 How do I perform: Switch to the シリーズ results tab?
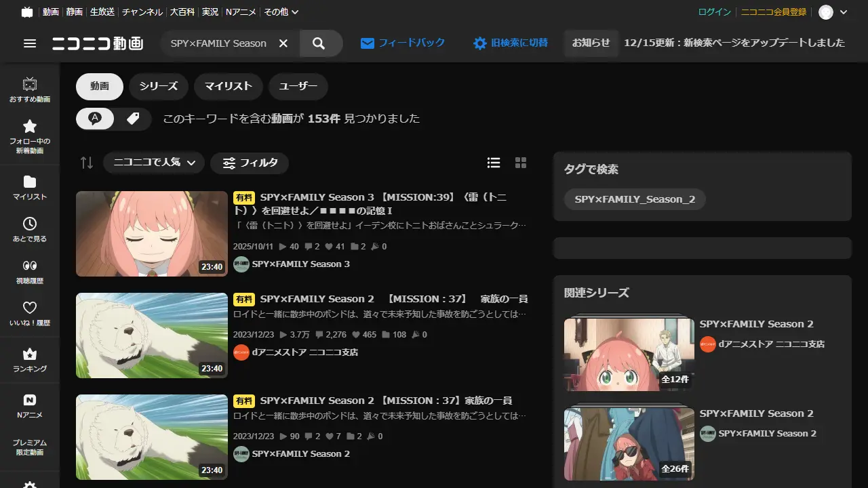click(158, 86)
